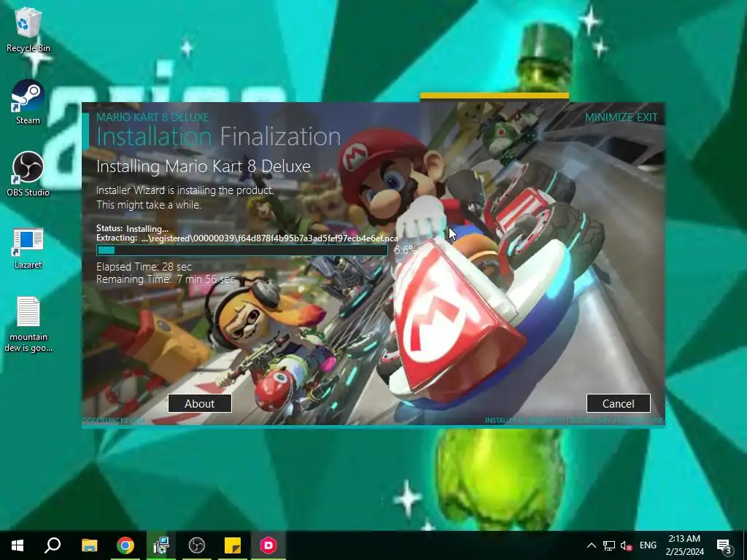The width and height of the screenshot is (747, 560).
Task: Change ENG input language indicator
Action: point(648,545)
